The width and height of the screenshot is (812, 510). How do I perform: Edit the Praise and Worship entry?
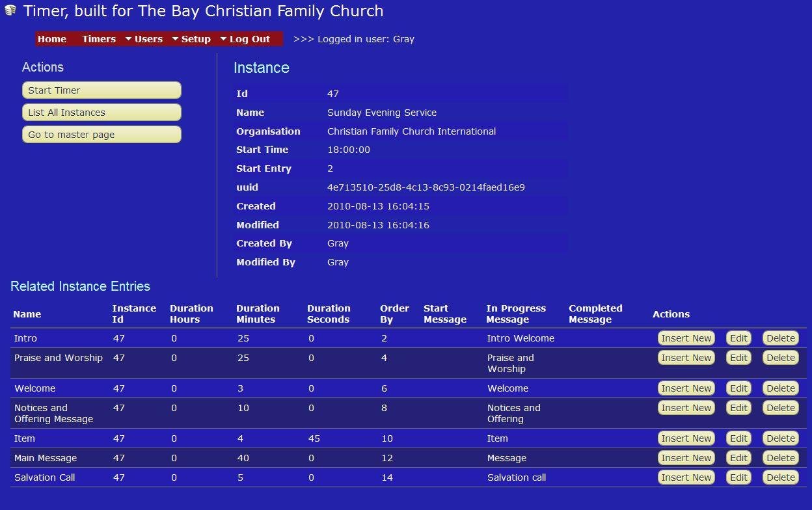click(738, 358)
